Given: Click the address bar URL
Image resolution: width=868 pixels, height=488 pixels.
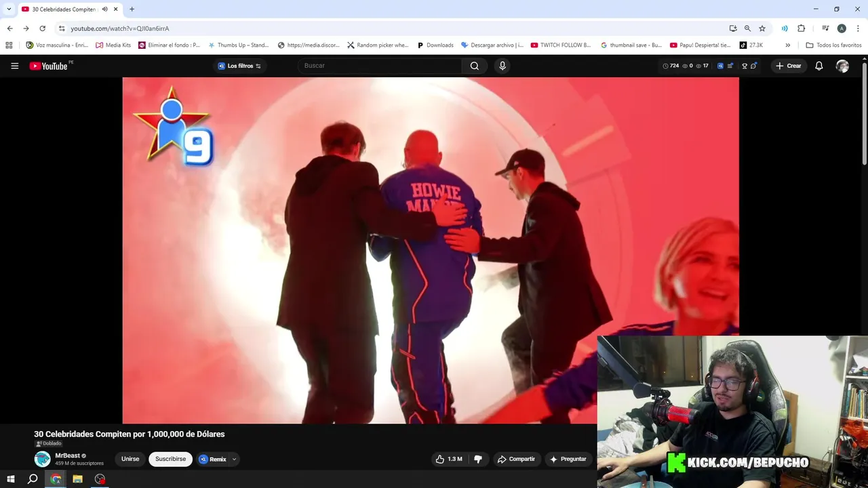Looking at the screenshot, I should [x=120, y=28].
